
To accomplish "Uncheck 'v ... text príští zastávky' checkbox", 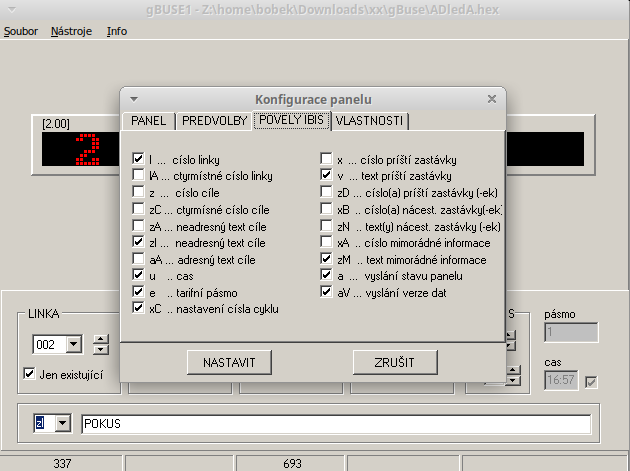I will 326,175.
